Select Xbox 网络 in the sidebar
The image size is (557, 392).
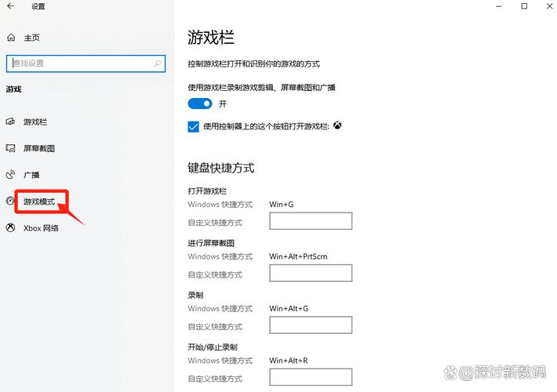click(x=42, y=228)
